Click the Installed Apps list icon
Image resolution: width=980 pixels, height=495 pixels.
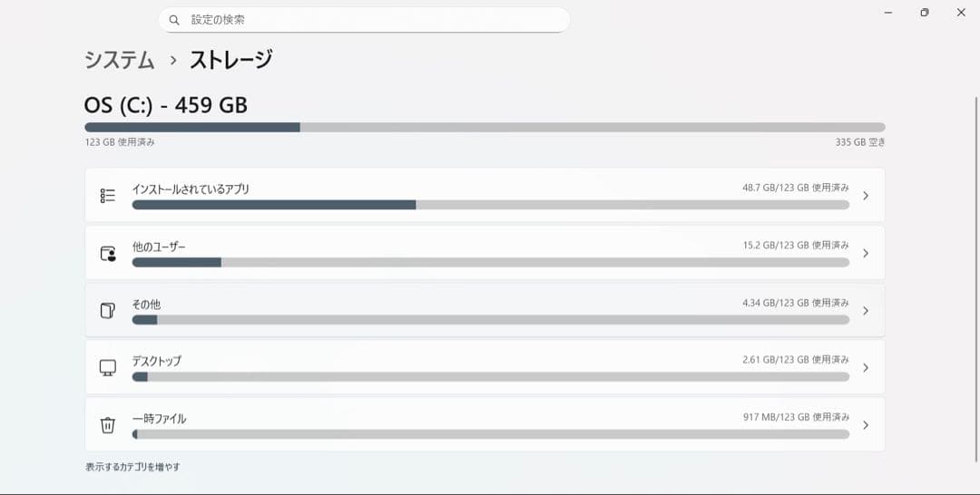[108, 195]
